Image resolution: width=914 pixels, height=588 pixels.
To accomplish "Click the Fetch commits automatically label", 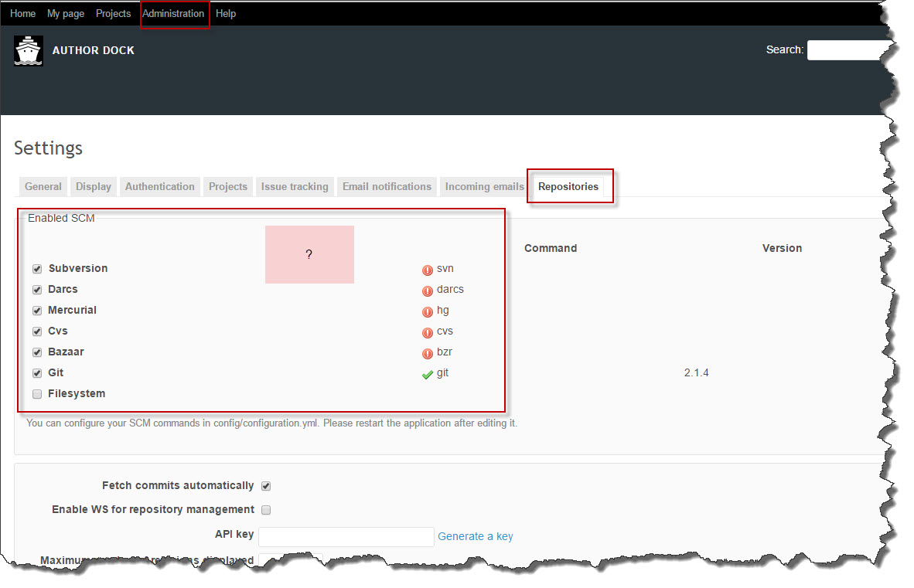I will [x=178, y=485].
